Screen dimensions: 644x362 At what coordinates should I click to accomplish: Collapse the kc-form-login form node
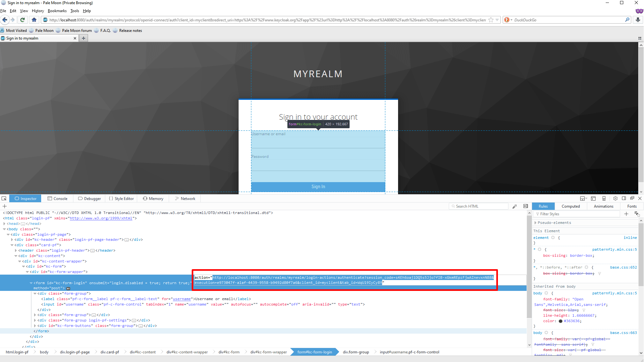click(x=31, y=283)
